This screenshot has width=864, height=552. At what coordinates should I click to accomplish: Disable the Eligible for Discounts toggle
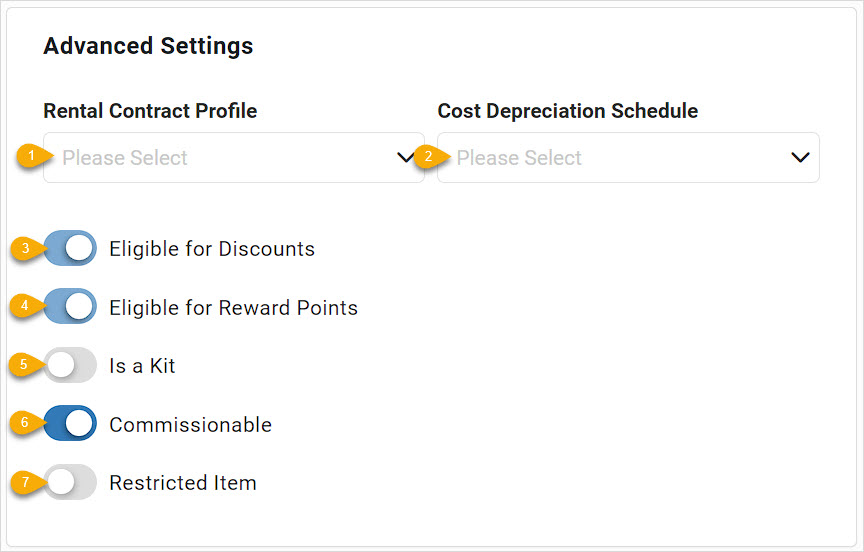pos(71,248)
